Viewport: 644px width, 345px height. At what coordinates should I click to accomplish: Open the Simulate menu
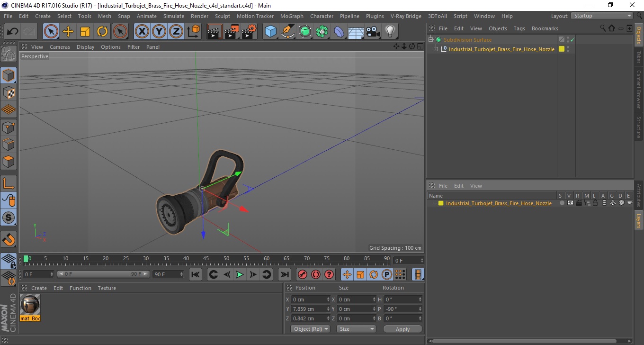pos(173,16)
